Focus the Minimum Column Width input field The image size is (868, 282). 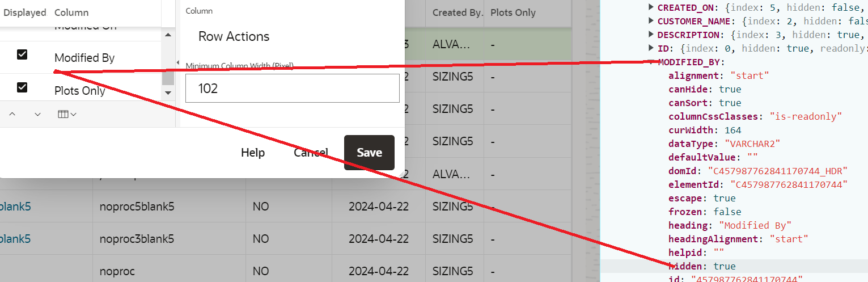pyautogui.click(x=293, y=89)
